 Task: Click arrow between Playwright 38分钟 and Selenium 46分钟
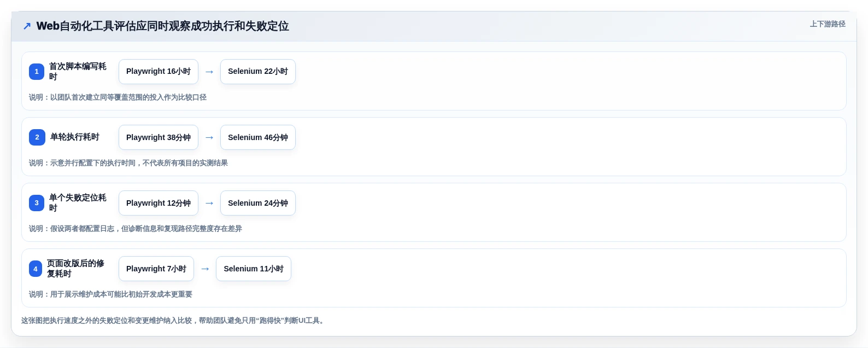point(209,137)
